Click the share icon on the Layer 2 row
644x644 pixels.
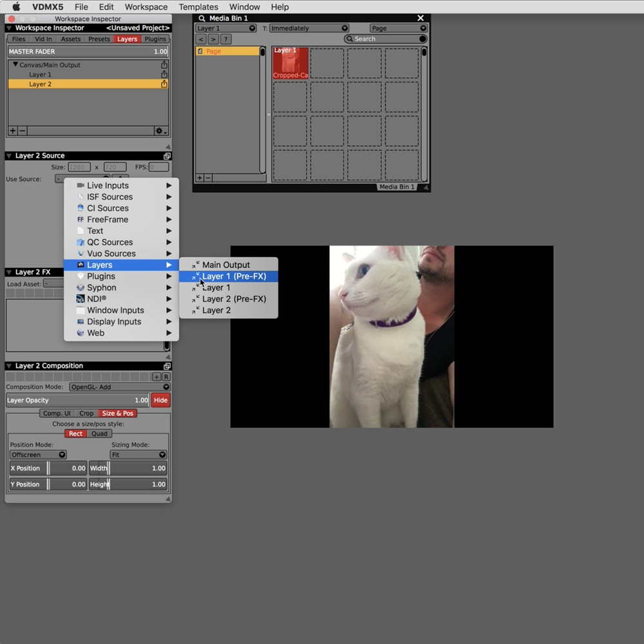(164, 84)
